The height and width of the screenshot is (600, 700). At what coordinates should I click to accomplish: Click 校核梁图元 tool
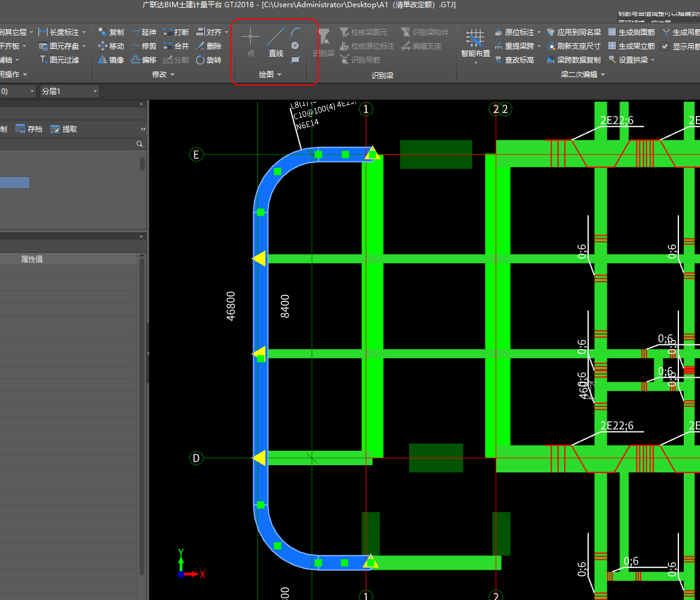(364, 32)
